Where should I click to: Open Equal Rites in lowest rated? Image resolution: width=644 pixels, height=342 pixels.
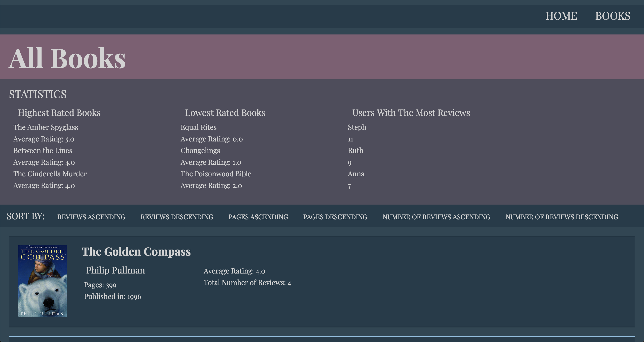(x=199, y=127)
